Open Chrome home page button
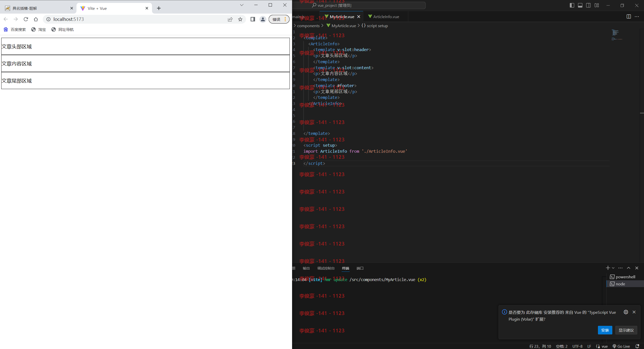 [x=36, y=19]
